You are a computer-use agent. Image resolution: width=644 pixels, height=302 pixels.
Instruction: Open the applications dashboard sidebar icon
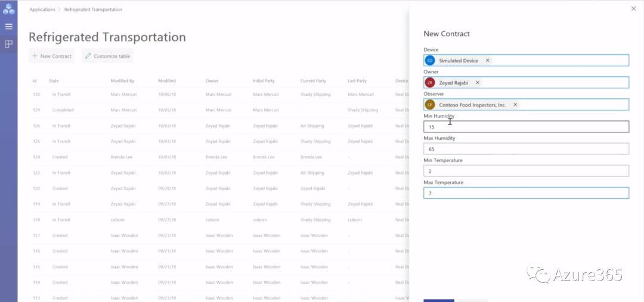pos(8,44)
